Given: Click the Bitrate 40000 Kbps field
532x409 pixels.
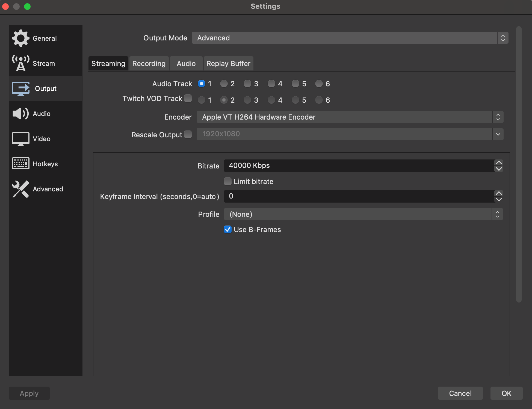Looking at the screenshot, I should 359,166.
